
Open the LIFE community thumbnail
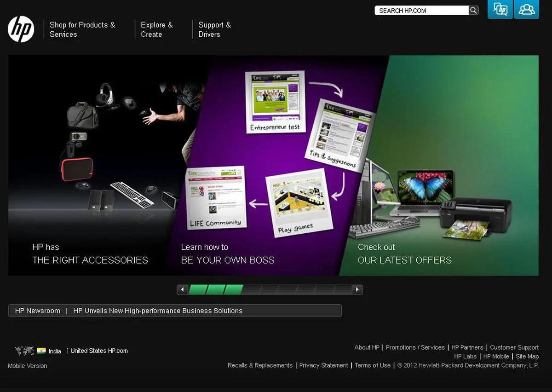pyautogui.click(x=216, y=198)
